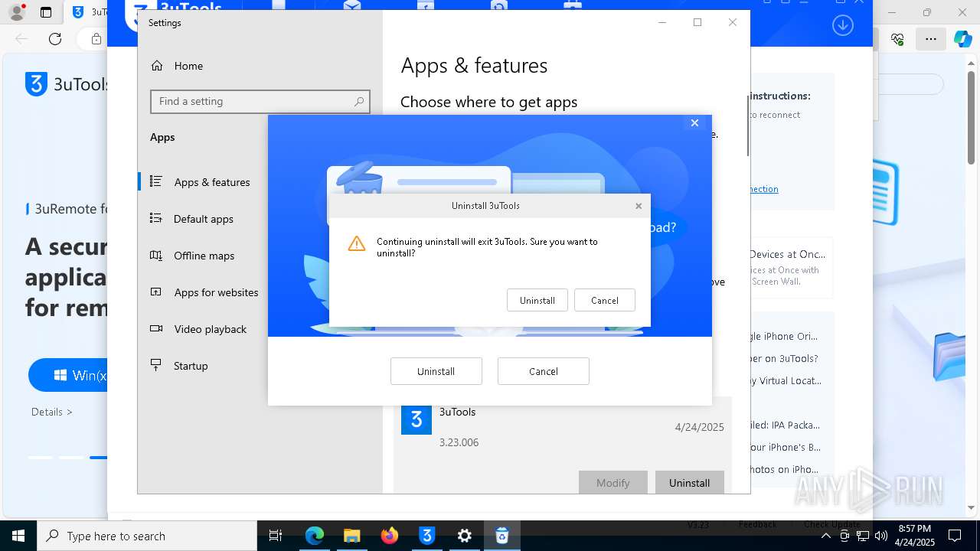This screenshot has height=551, width=980.
Task: Click the disabled Modify button
Action: [612, 483]
